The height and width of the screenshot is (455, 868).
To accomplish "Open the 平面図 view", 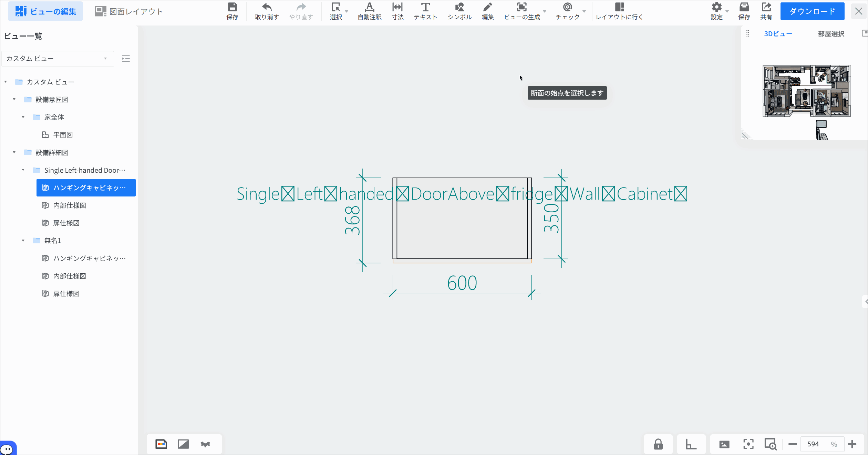I will pos(63,135).
